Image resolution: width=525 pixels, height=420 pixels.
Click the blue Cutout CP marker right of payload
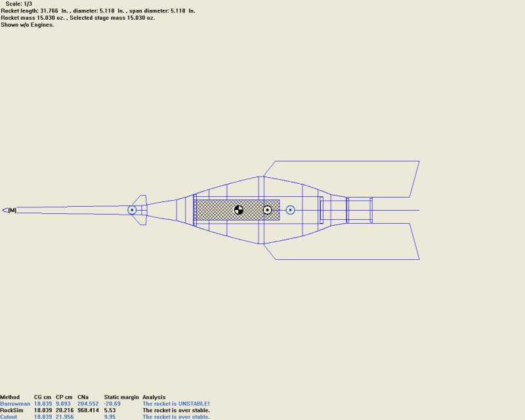coord(290,210)
